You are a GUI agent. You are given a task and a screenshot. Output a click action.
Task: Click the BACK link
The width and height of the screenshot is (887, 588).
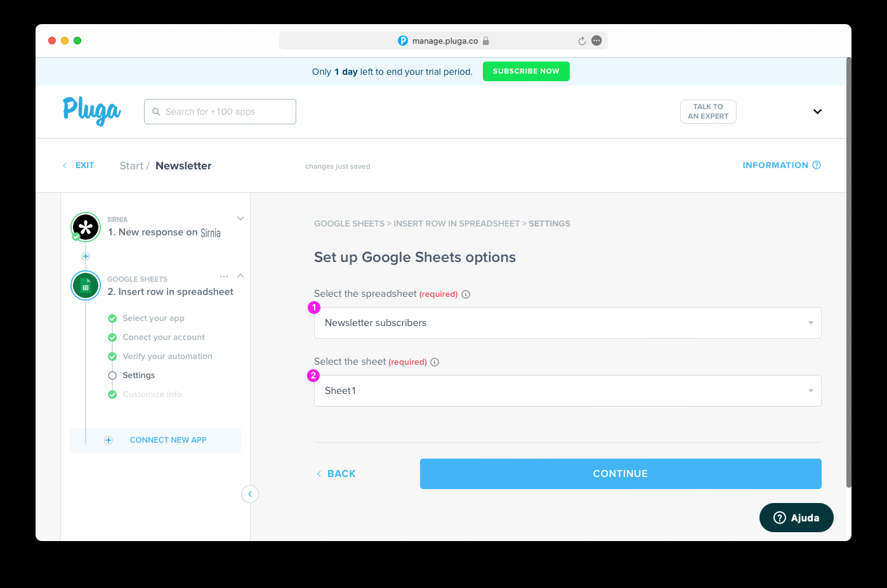pos(336,474)
